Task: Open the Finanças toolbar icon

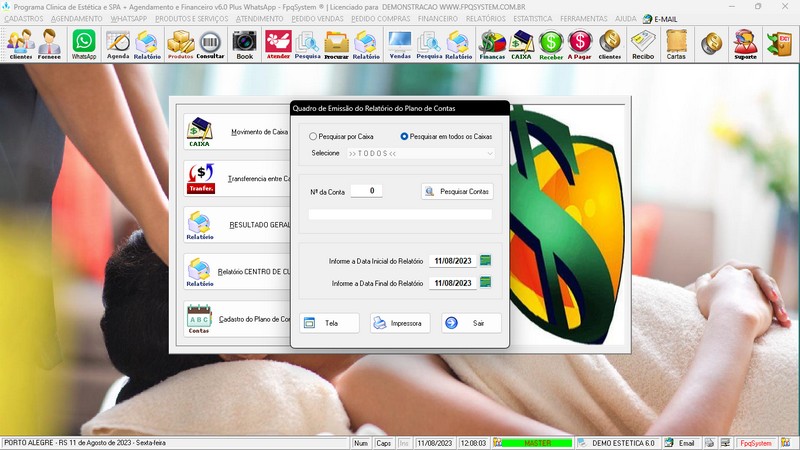Action: coord(492,44)
